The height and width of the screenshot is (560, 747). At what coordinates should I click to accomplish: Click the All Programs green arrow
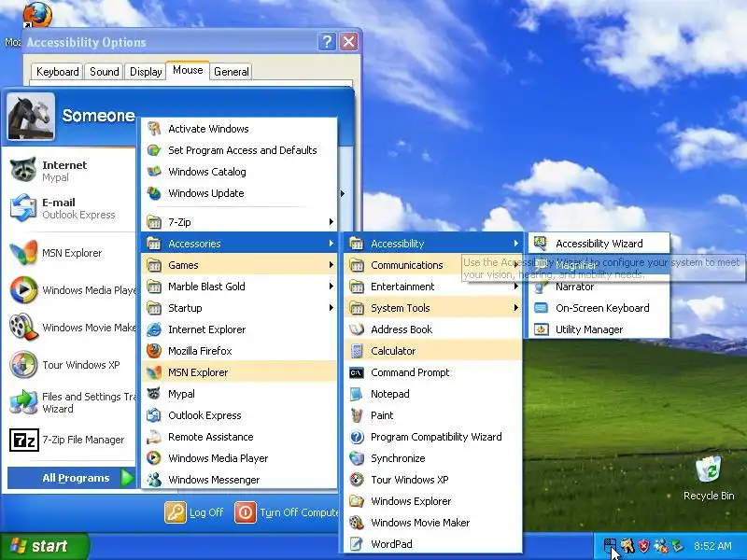(x=127, y=478)
